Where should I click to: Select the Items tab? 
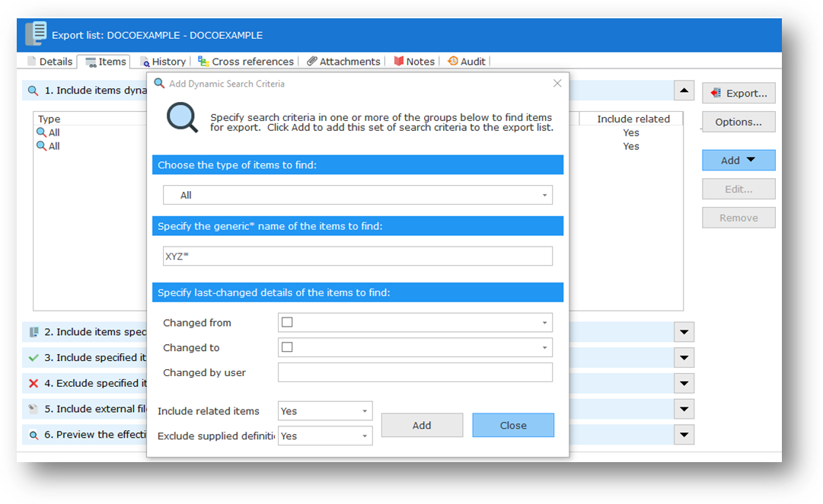click(x=106, y=62)
